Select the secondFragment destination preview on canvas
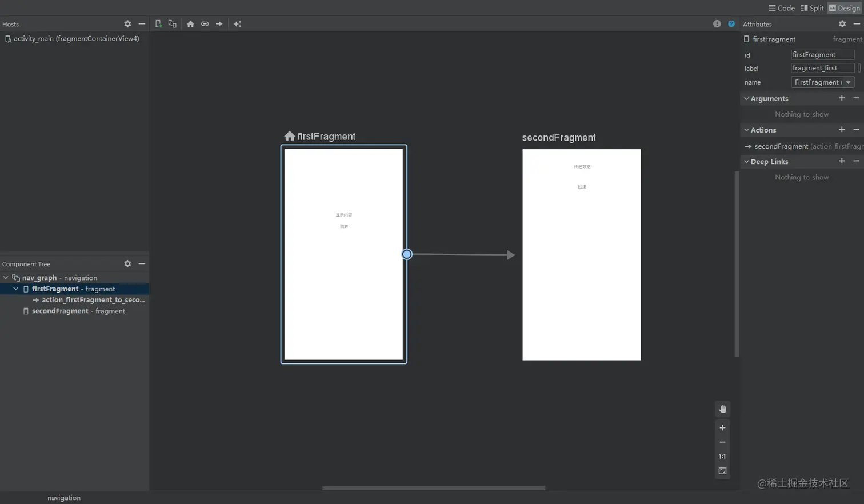Screen dimensions: 864x504 [581, 255]
